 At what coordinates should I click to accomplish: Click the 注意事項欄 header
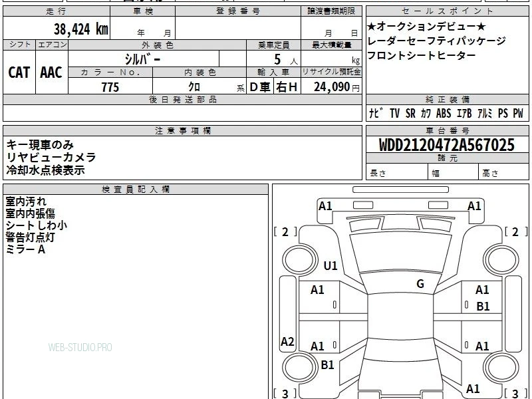click(182, 130)
